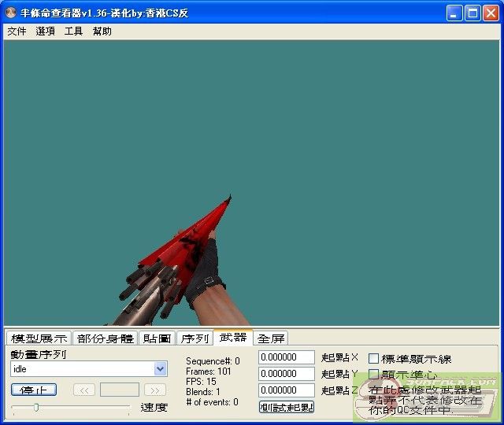Maximize the model viewer window
The image size is (504, 425).
[472, 13]
